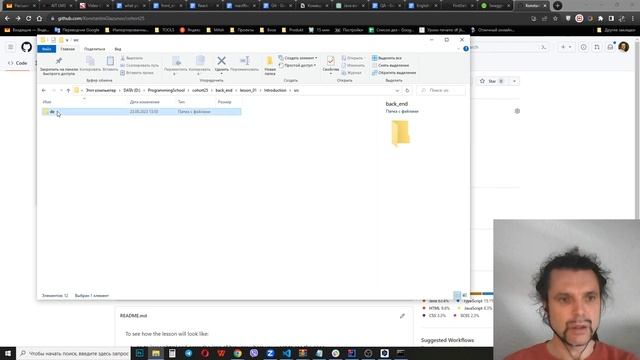Switch Explorer to details view icon

(457, 295)
